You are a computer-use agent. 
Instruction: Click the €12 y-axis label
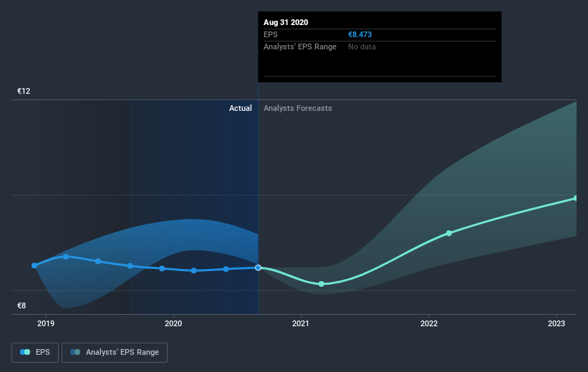pos(24,91)
